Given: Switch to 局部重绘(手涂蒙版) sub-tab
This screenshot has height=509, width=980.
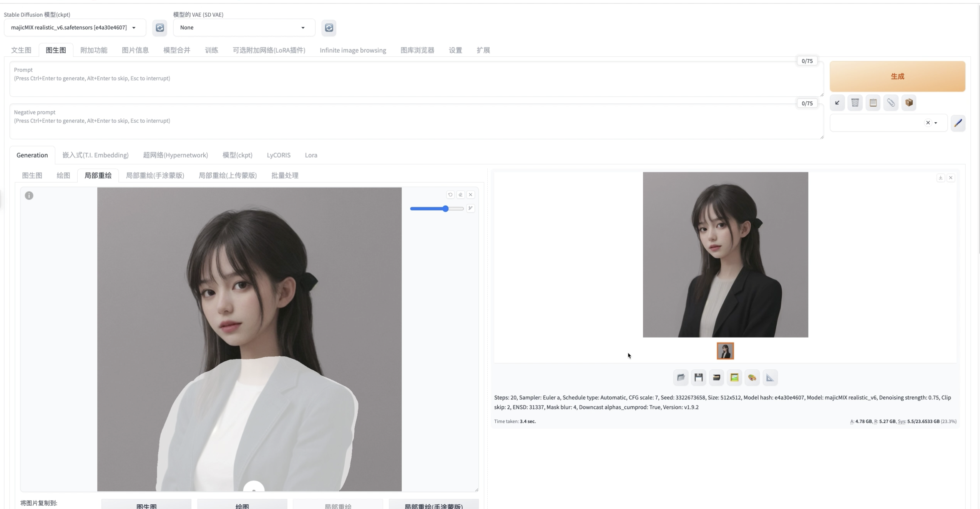Looking at the screenshot, I should pyautogui.click(x=155, y=175).
